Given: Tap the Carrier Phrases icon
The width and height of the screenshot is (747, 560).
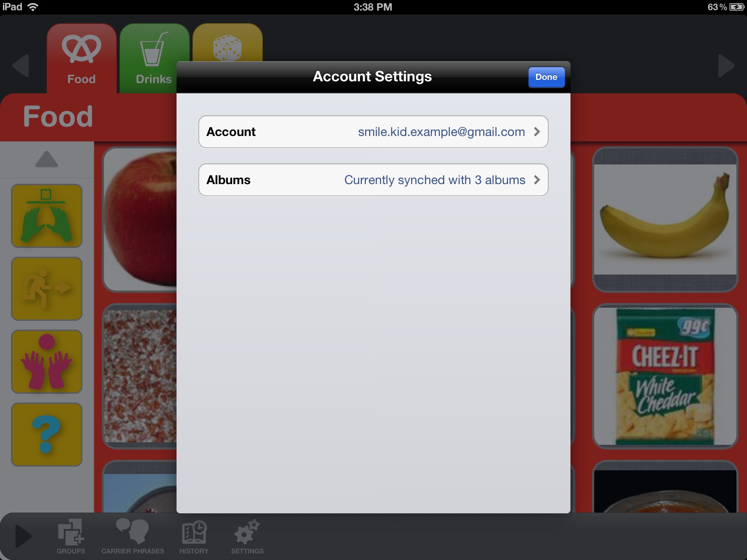Looking at the screenshot, I should 131,535.
